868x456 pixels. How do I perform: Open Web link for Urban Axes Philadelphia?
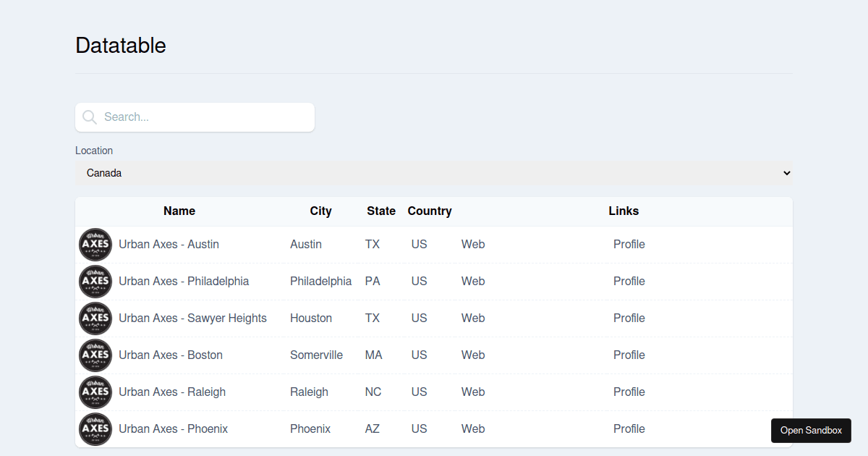473,282
